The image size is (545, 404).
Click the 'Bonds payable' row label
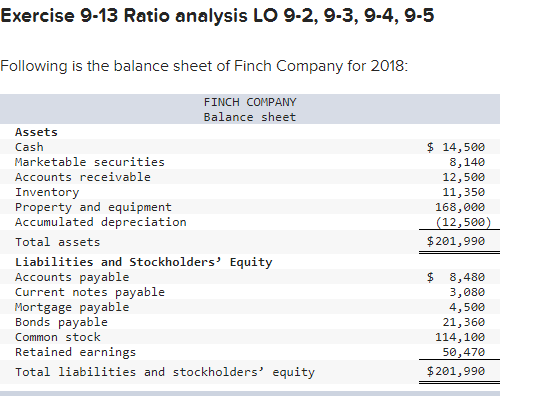61,322
